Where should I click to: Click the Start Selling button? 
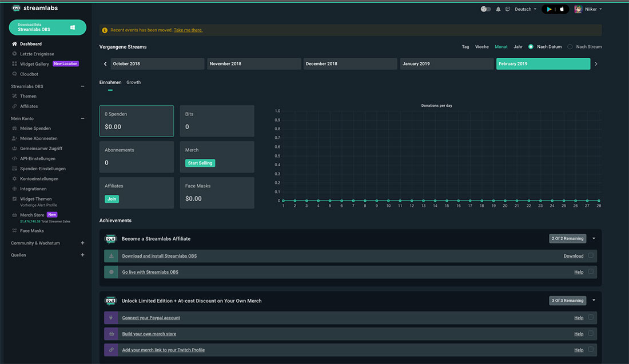pos(200,163)
